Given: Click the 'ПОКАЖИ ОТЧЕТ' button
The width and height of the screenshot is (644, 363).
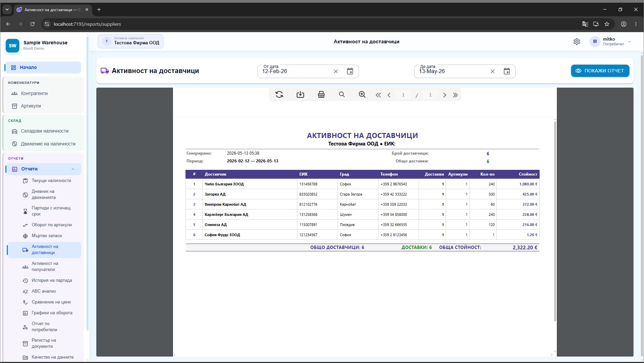Looking at the screenshot, I should (x=600, y=71).
